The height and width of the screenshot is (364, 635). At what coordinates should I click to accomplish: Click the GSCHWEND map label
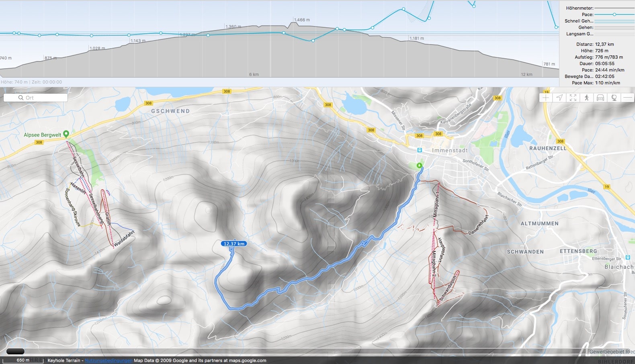(x=170, y=111)
